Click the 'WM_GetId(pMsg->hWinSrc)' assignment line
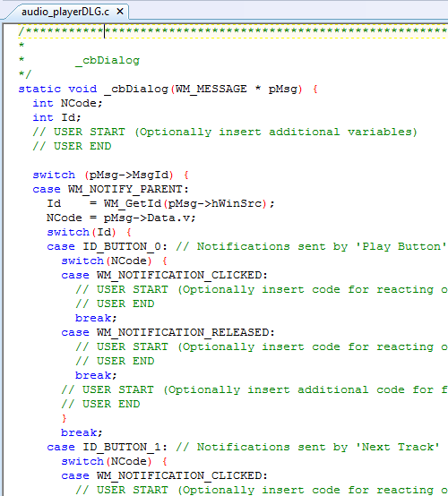The width and height of the screenshot is (448, 496). click(x=160, y=203)
